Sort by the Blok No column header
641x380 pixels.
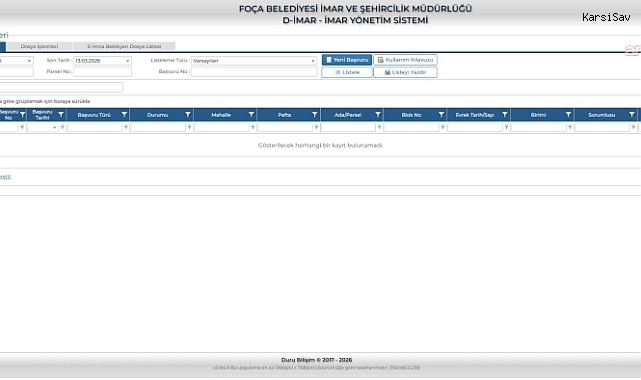411,115
